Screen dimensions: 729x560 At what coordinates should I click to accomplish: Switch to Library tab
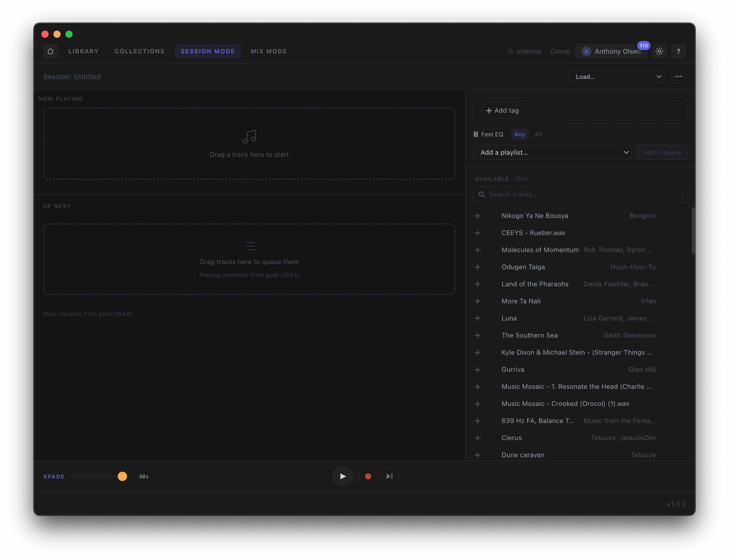[83, 51]
